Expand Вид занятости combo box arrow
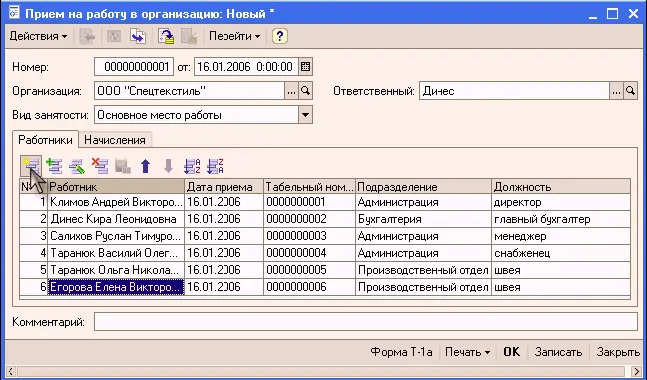 coord(305,115)
